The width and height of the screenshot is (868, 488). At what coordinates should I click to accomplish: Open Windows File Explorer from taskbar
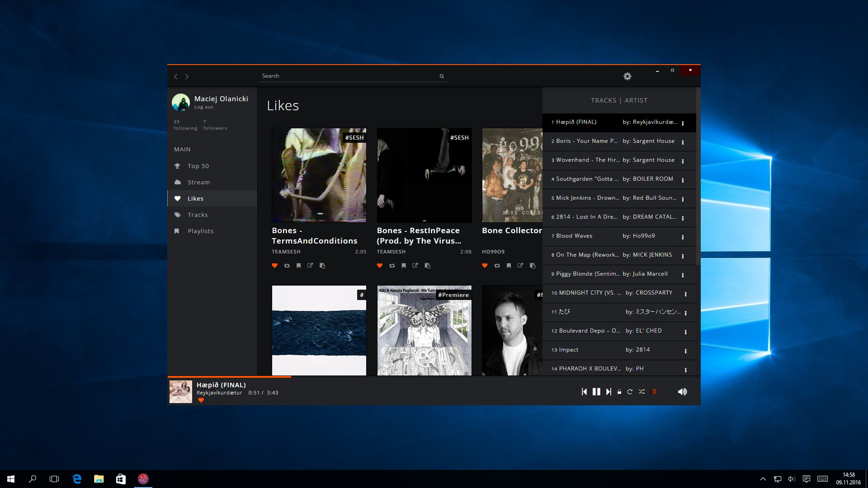(x=99, y=479)
